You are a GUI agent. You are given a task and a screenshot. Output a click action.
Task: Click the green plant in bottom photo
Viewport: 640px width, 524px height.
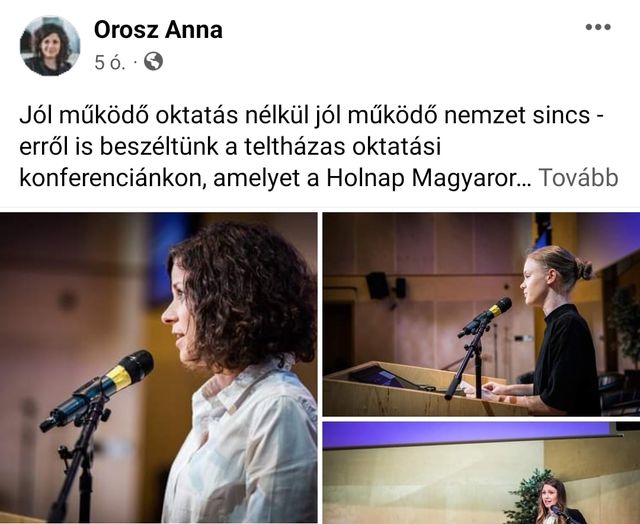(x=527, y=496)
